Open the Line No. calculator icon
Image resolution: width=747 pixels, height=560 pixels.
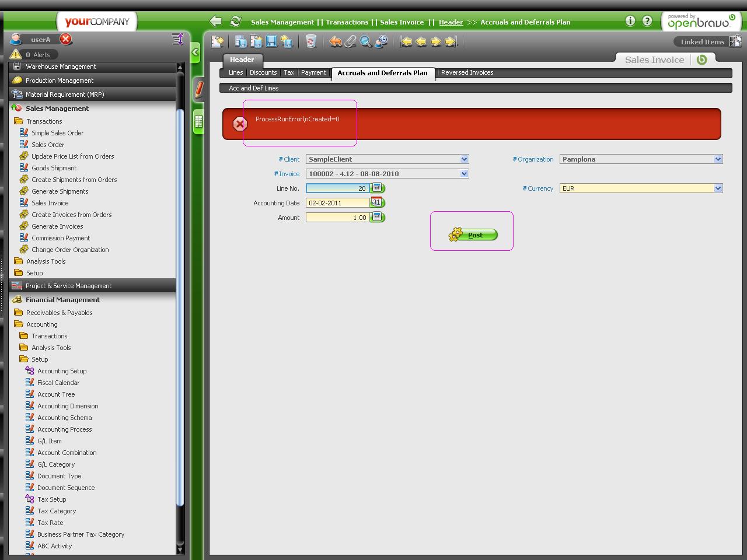[x=378, y=188]
